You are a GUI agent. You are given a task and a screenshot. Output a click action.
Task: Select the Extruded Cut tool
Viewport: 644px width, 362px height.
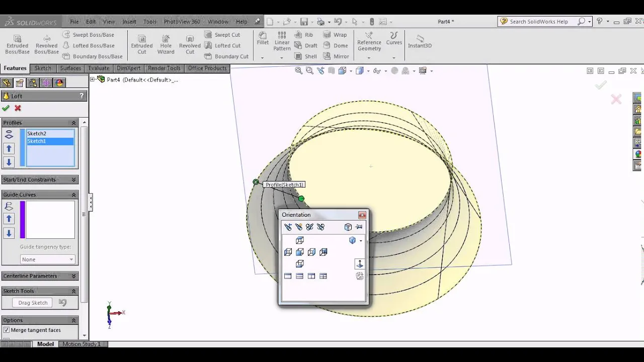[142, 45]
